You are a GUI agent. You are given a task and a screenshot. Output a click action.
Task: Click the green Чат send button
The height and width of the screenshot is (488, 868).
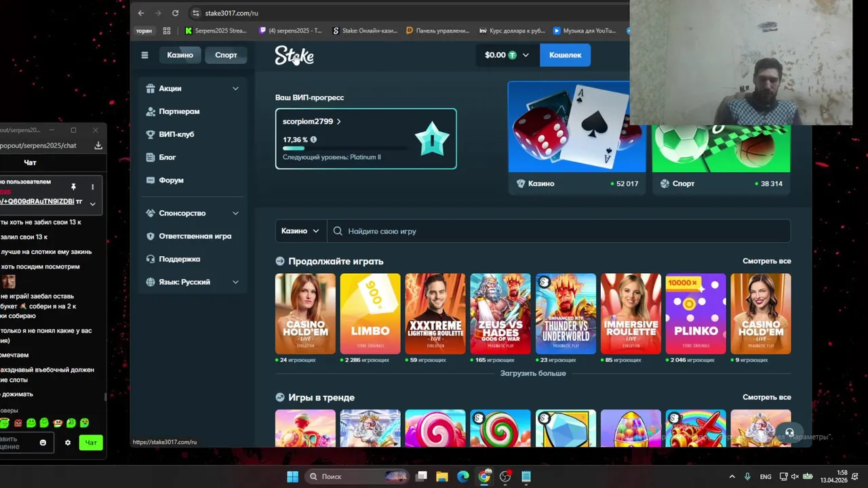(x=91, y=443)
